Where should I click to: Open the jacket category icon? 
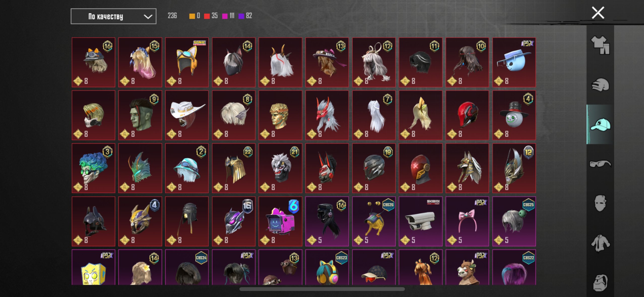click(600, 243)
